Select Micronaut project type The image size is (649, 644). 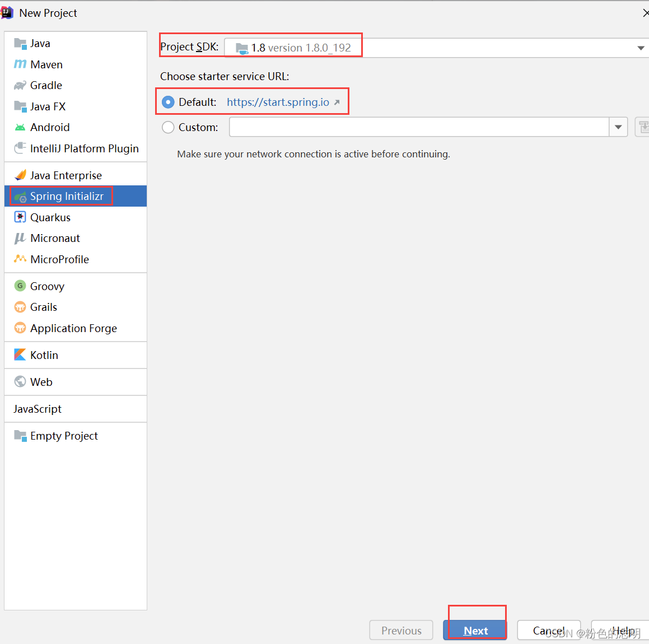coord(76,239)
